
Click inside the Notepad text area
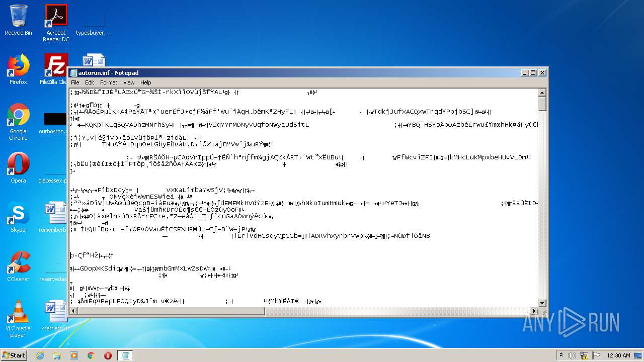coord(303,198)
